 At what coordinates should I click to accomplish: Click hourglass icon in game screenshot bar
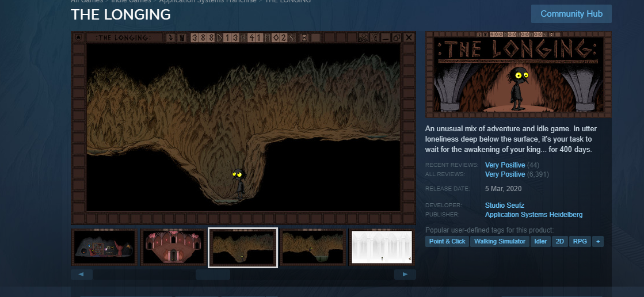(x=304, y=38)
